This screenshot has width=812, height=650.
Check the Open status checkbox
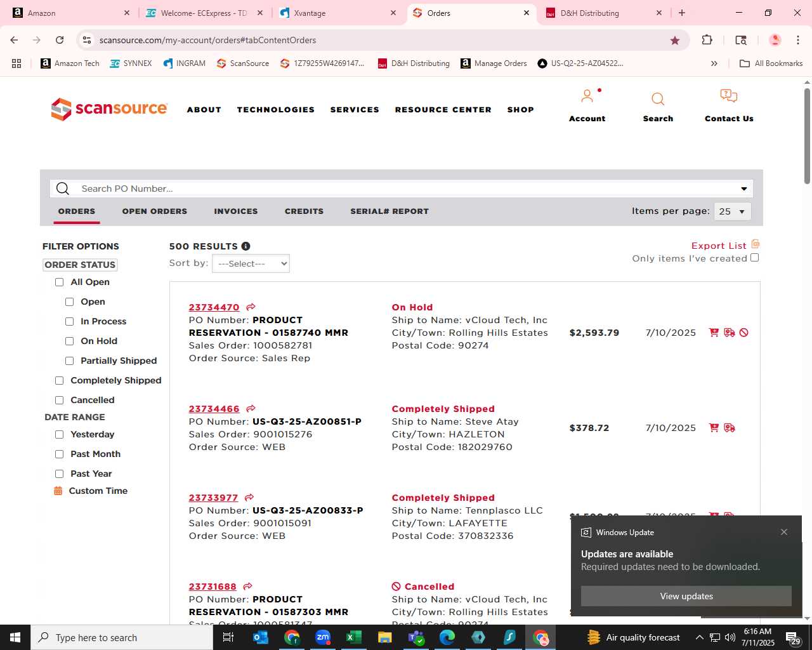(69, 302)
